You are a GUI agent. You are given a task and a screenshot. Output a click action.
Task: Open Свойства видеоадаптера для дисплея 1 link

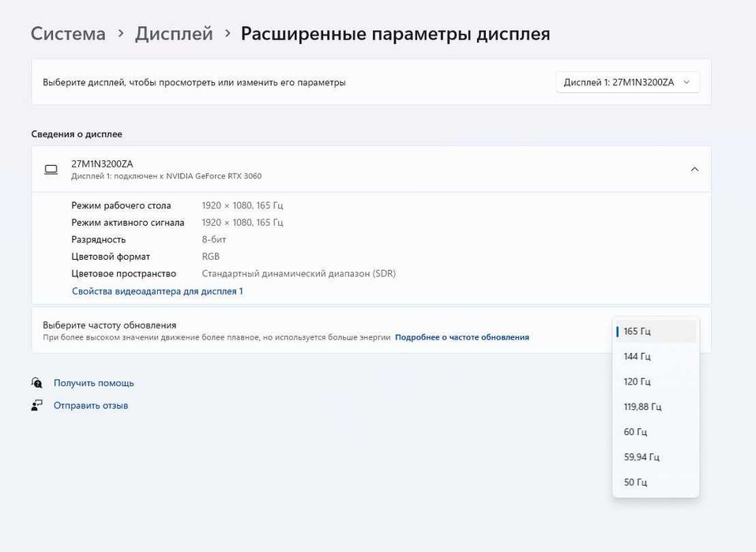pos(157,291)
